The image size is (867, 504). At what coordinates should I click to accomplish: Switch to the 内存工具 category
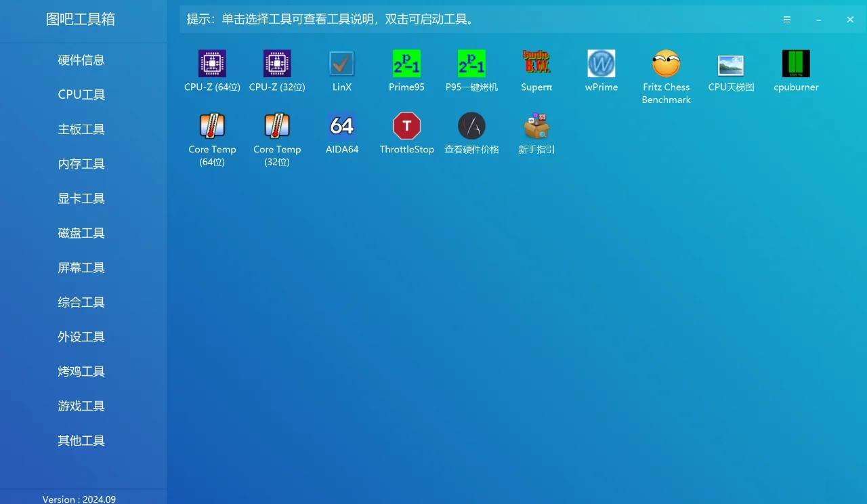point(81,164)
